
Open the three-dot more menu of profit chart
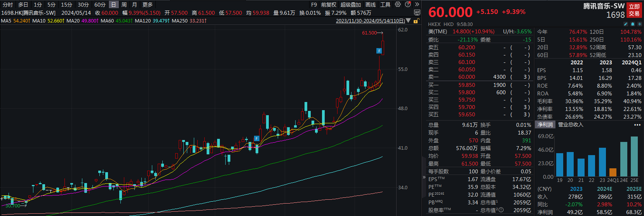(637, 125)
